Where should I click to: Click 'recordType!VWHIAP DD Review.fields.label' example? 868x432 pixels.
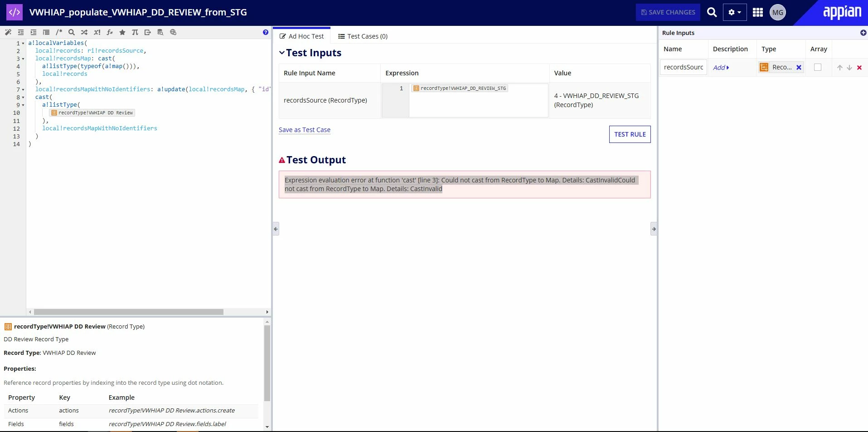[167, 424]
